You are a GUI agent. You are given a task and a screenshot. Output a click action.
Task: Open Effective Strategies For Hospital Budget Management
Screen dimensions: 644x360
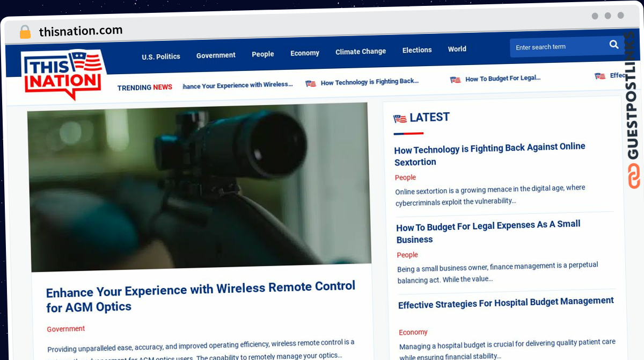coord(506,303)
